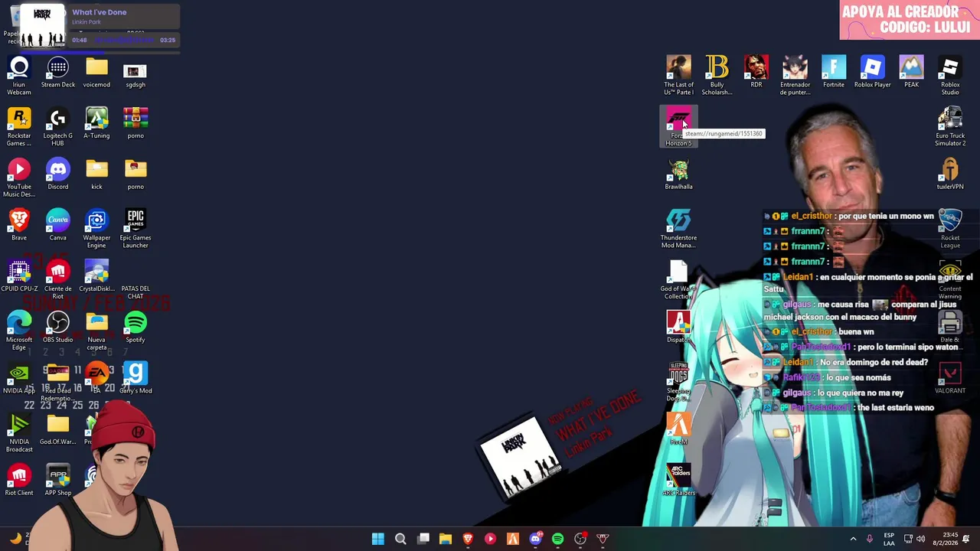Image resolution: width=980 pixels, height=551 pixels.
Task: Open Entrenador de puntería shortcut
Action: [x=795, y=75]
